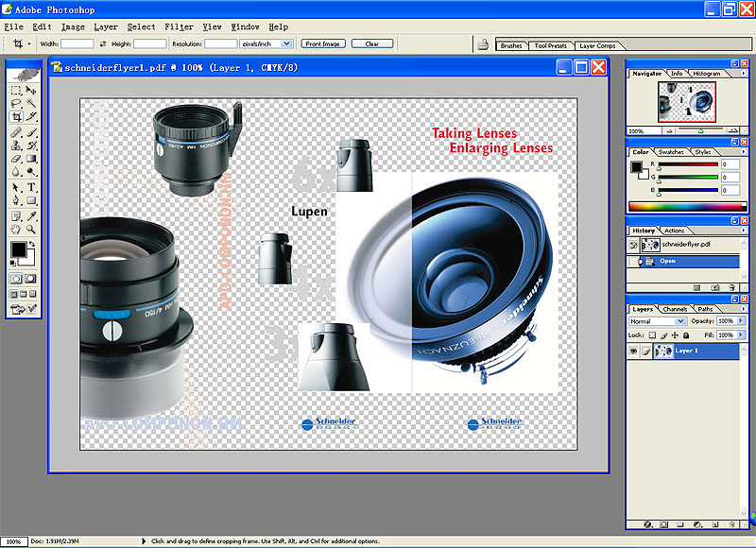Select the History Brush tool
756x548 pixels.
(31, 146)
